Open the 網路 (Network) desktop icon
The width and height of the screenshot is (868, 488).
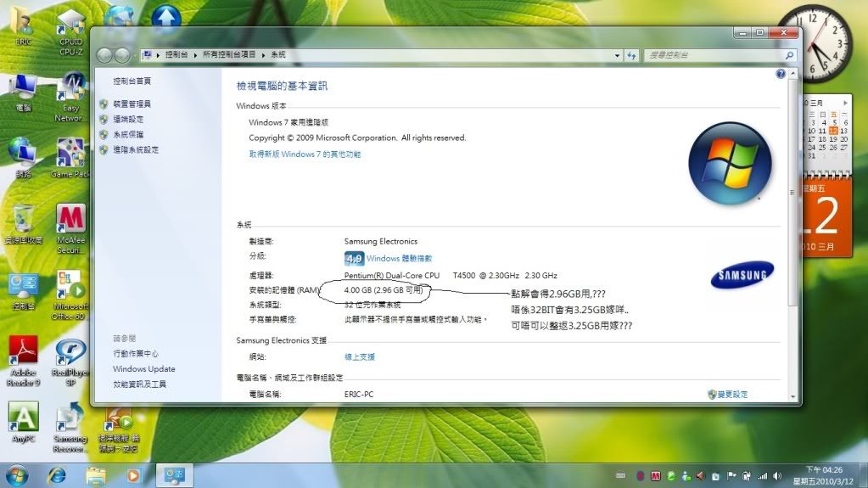23,159
